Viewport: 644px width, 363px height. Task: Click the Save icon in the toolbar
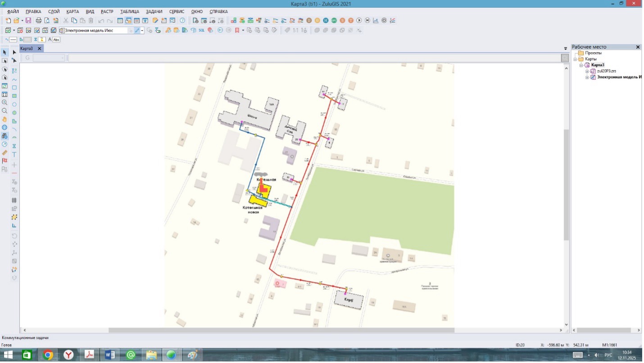tap(28, 21)
